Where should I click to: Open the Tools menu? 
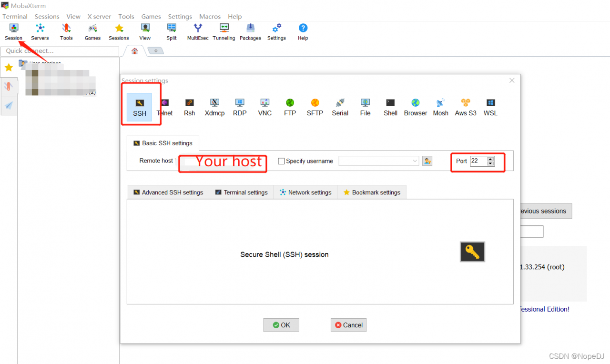tap(126, 16)
